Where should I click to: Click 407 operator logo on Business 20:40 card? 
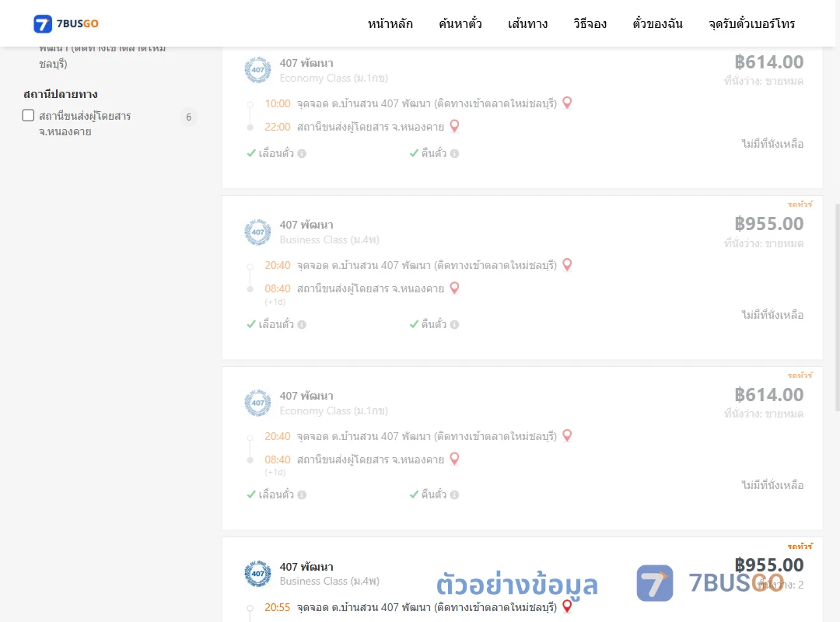coord(257,232)
